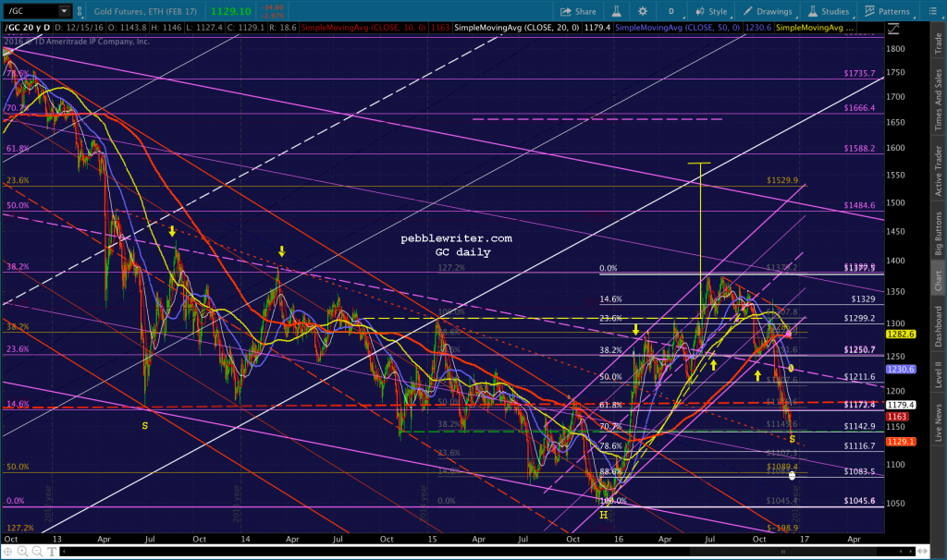This screenshot has height=560, width=947.
Task: Click the candlestick Style icon
Action: click(x=700, y=11)
